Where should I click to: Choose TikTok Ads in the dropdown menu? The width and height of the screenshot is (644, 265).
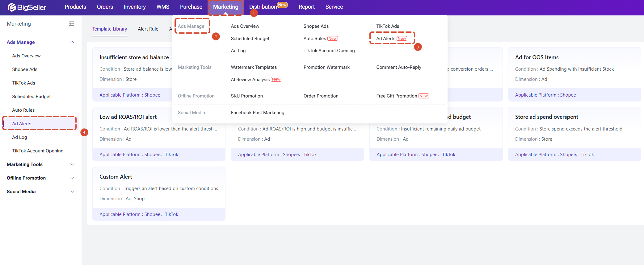(388, 26)
